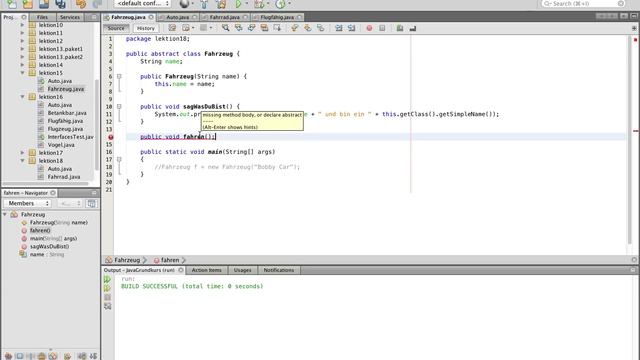
Task: Click the Search field at top right
Action: pyautogui.click(x=583, y=4)
